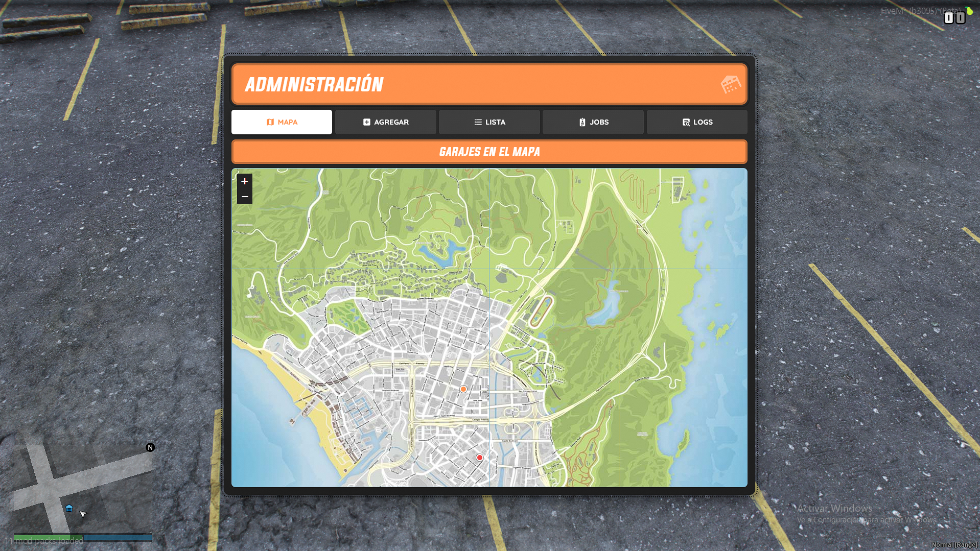
Task: Click the north compass indicator on minimap
Action: pos(150,447)
